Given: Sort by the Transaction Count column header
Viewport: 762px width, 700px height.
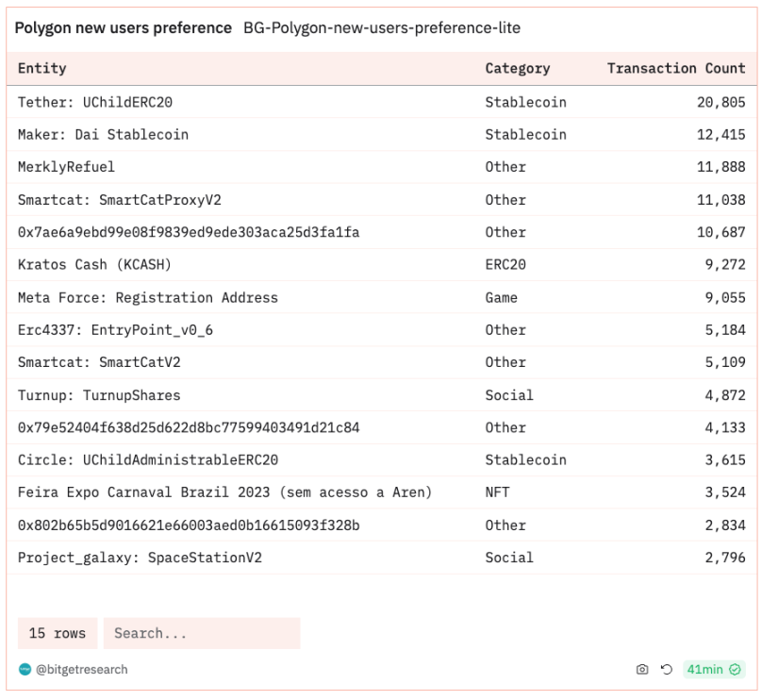Looking at the screenshot, I should click(x=676, y=69).
